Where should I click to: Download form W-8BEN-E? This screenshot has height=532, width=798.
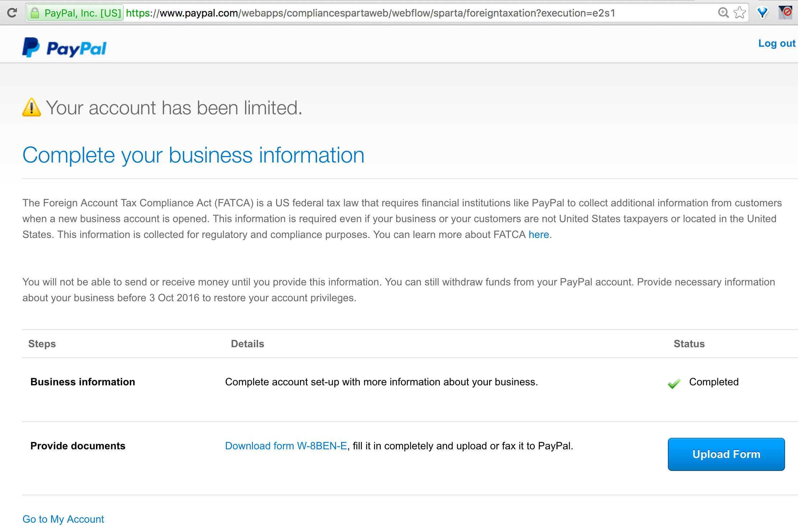pyautogui.click(x=286, y=446)
